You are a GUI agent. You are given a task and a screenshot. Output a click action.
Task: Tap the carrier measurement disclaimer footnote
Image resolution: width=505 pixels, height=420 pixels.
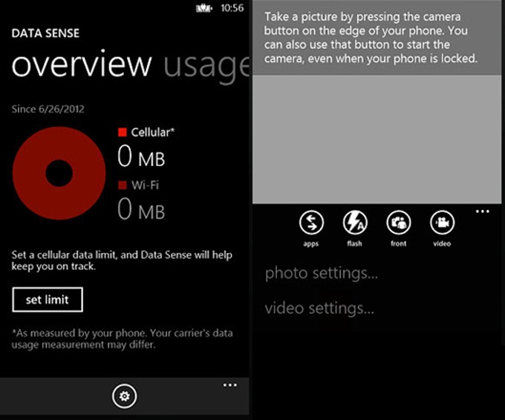pos(122,338)
